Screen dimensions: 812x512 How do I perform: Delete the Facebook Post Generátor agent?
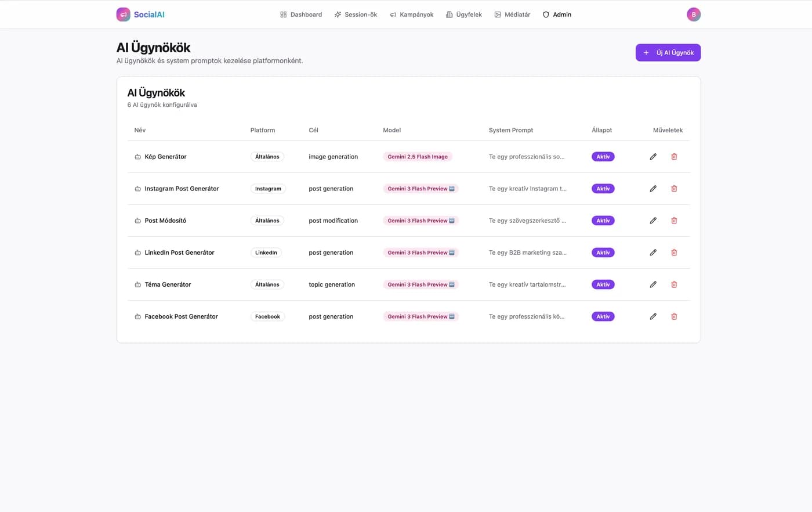[674, 316]
